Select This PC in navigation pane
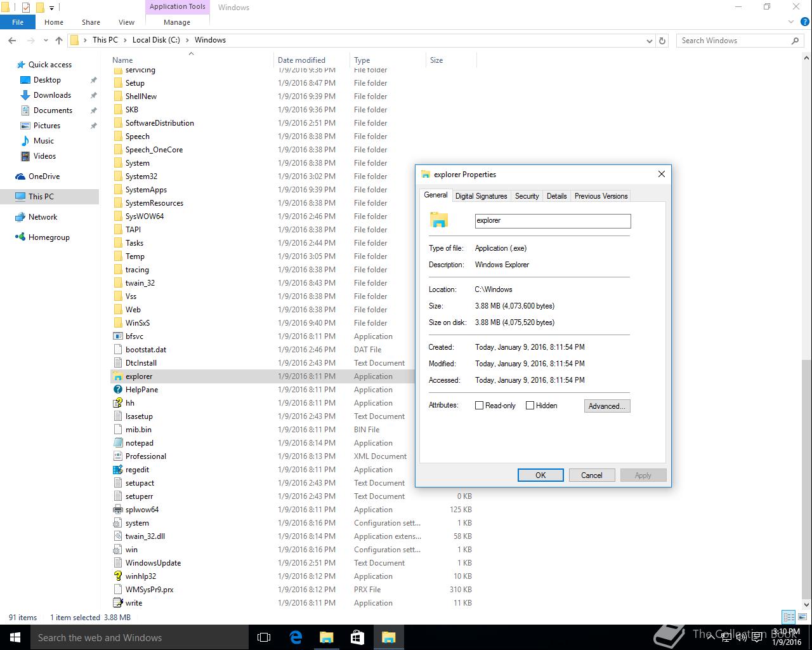 (41, 197)
